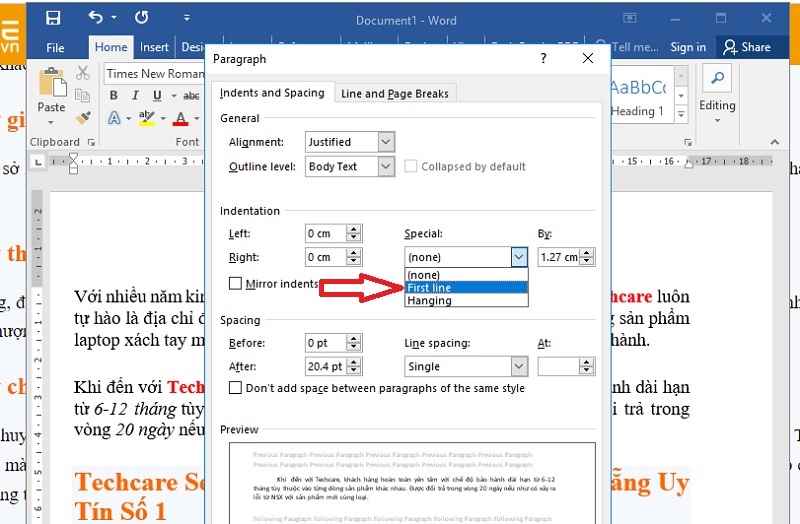Screen dimensions: 800x524
Task: Choose (none) in Special list
Action: coord(466,275)
